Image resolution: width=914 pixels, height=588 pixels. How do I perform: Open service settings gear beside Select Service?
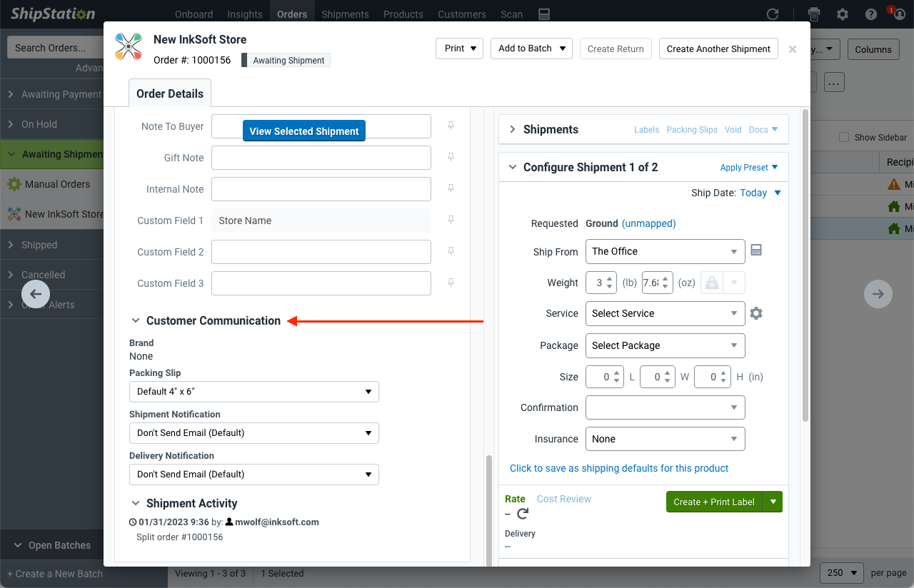[x=756, y=313]
